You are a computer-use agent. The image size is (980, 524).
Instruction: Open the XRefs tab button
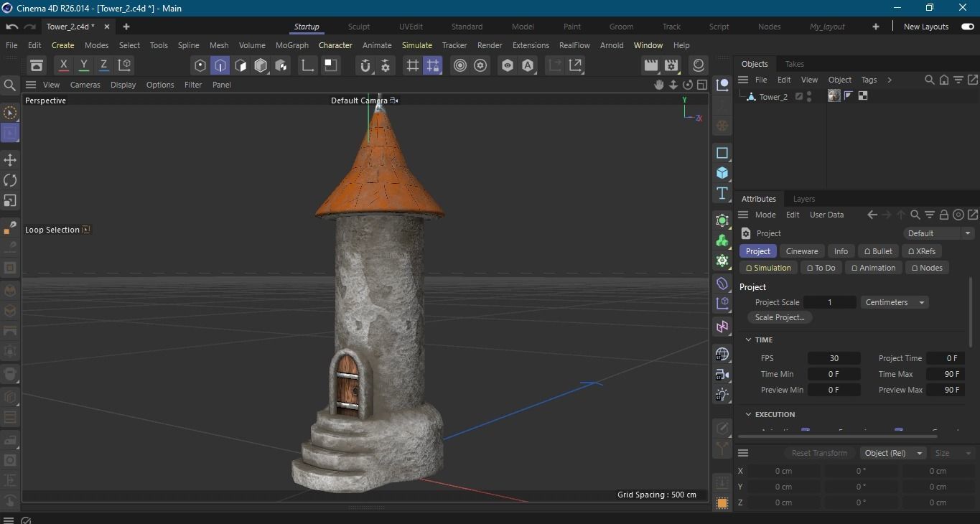click(922, 251)
